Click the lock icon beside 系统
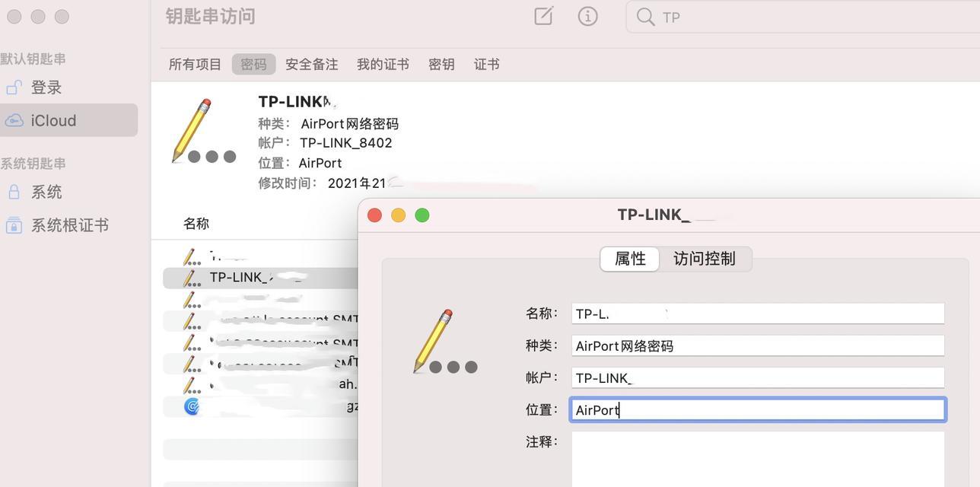980x487 pixels. [x=14, y=192]
